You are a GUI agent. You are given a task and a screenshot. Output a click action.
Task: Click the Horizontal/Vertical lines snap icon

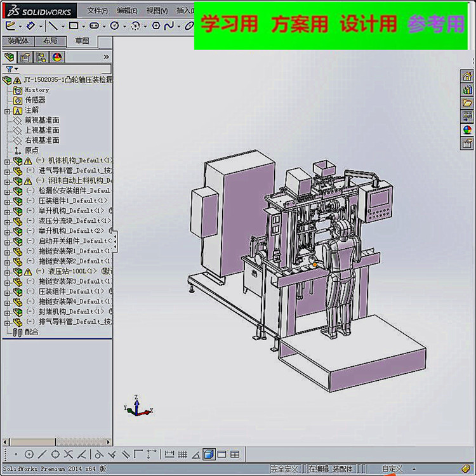tap(138, 454)
